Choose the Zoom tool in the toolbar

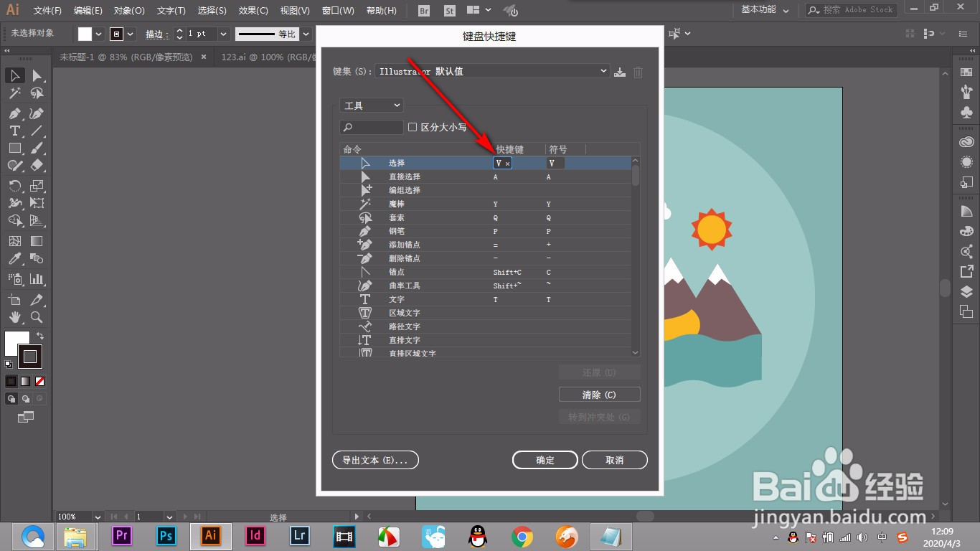[37, 317]
